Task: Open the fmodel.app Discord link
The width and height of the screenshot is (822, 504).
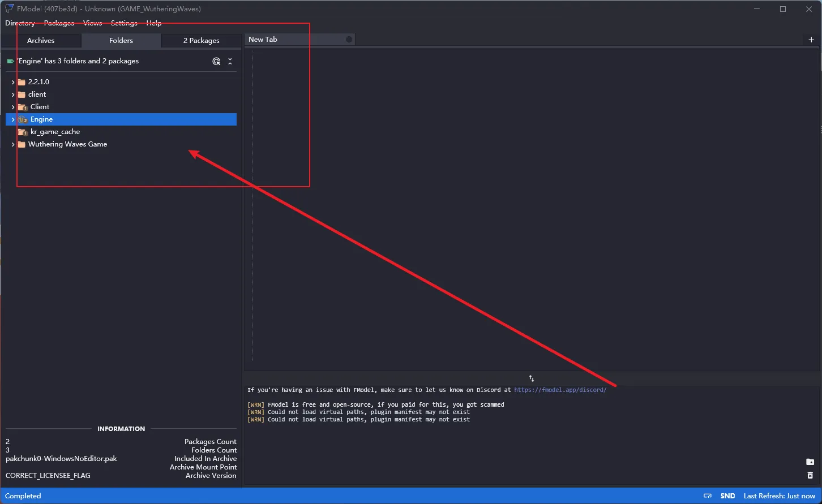Action: 560,390
